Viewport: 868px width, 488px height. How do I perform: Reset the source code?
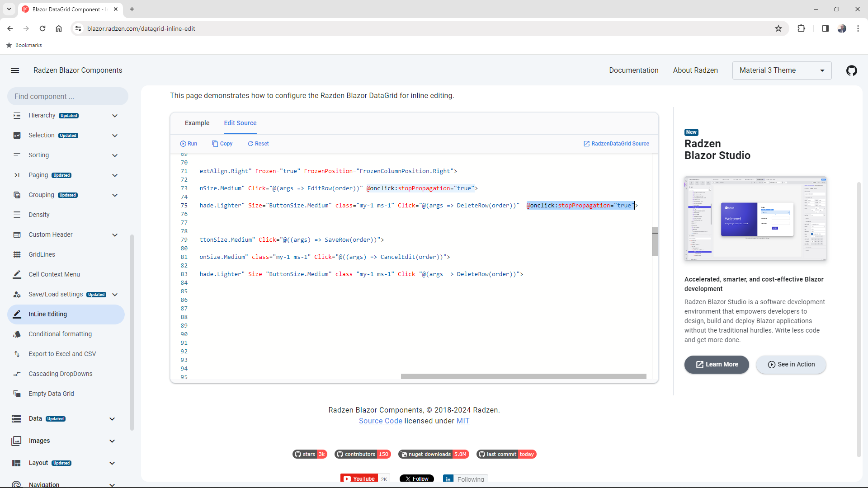tap(258, 144)
